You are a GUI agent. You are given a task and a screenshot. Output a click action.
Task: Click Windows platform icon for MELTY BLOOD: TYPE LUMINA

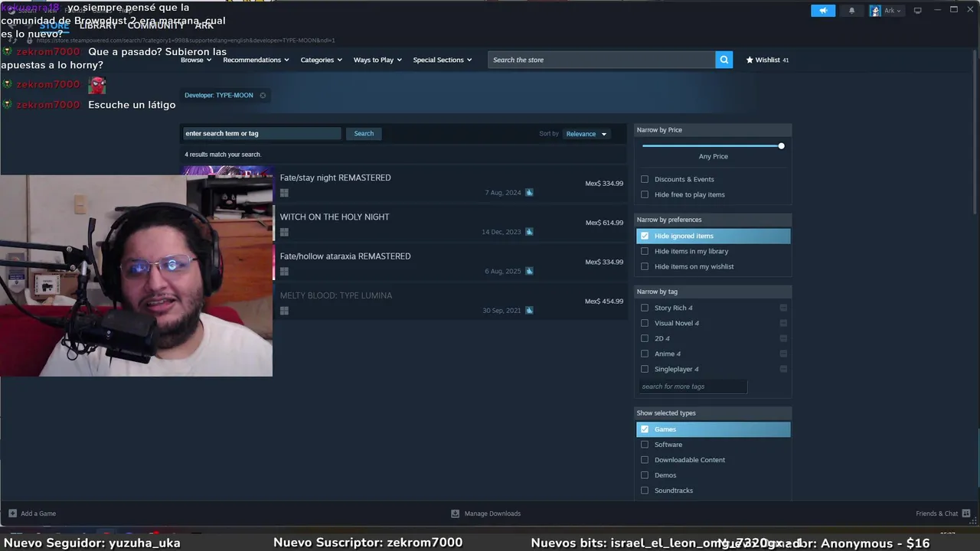click(x=284, y=311)
